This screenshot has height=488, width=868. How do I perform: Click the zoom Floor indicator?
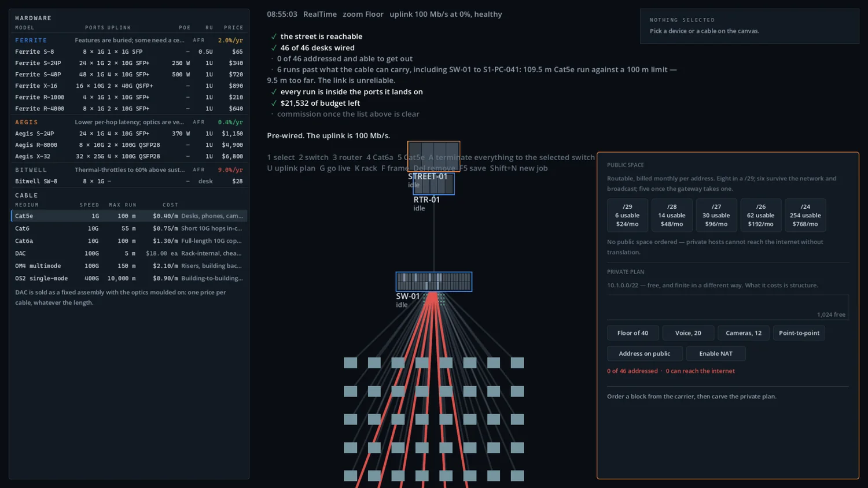pos(363,14)
